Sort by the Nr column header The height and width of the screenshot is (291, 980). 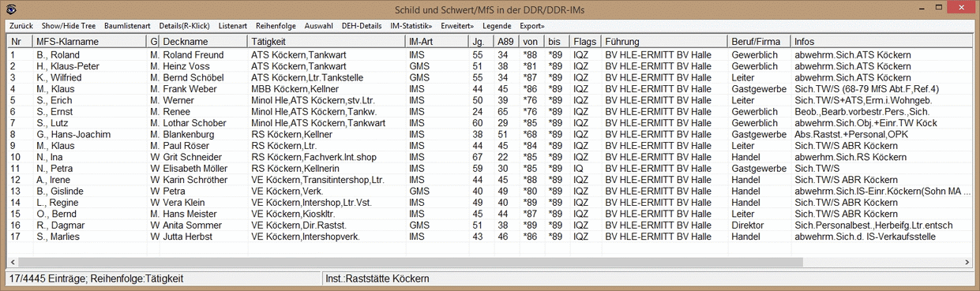[x=21, y=41]
